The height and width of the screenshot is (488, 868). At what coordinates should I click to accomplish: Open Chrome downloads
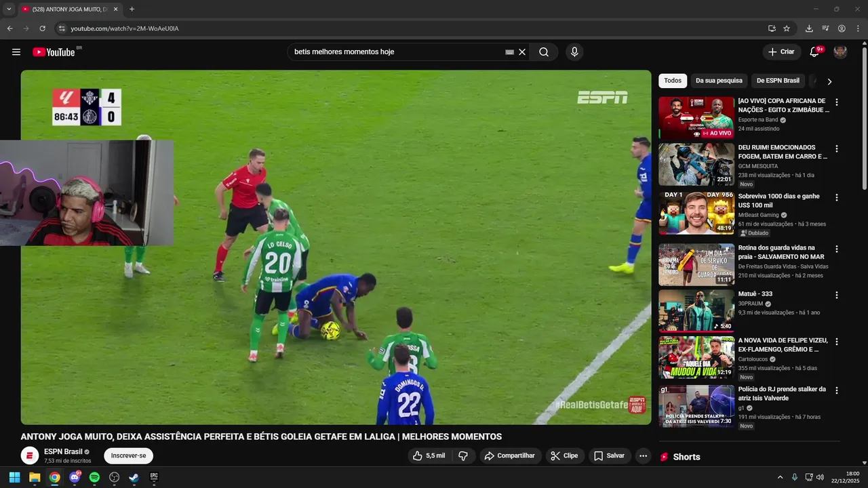click(809, 28)
